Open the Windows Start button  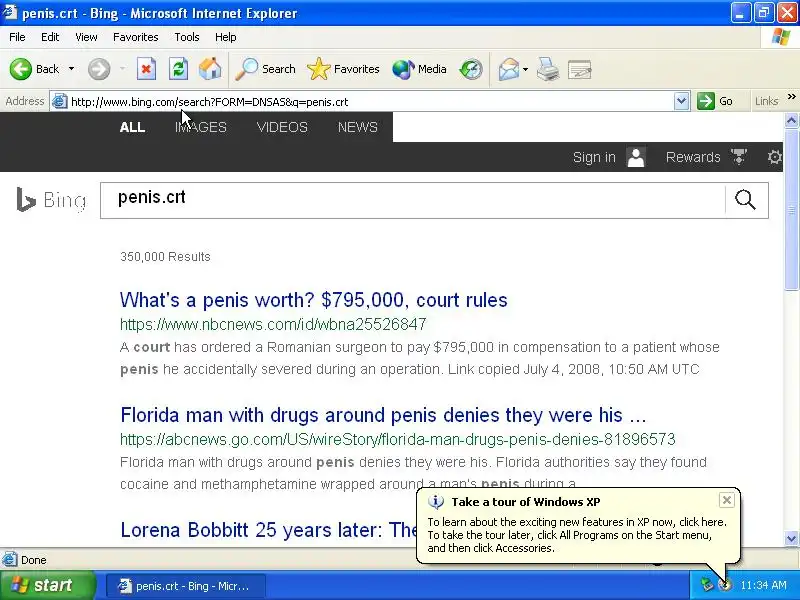click(x=47, y=585)
